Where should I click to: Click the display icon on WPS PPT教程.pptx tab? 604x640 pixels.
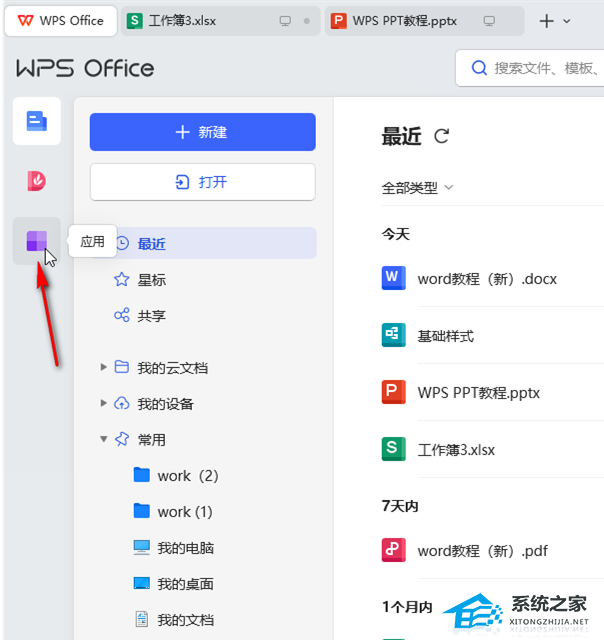pos(489,21)
